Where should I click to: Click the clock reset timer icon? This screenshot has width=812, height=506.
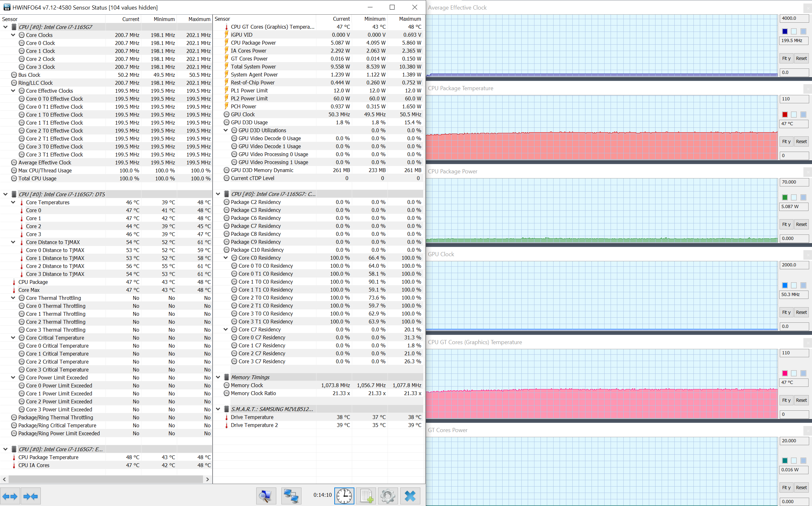pos(344,496)
